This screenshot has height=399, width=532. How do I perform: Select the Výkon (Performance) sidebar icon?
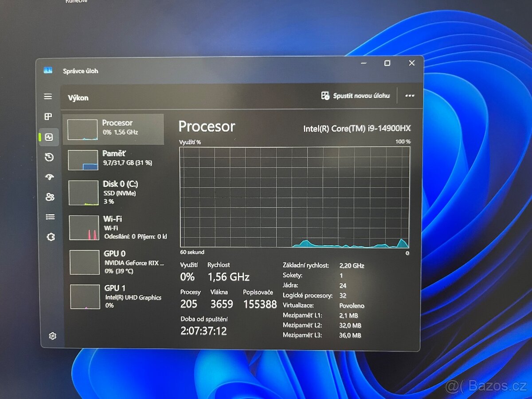point(48,137)
